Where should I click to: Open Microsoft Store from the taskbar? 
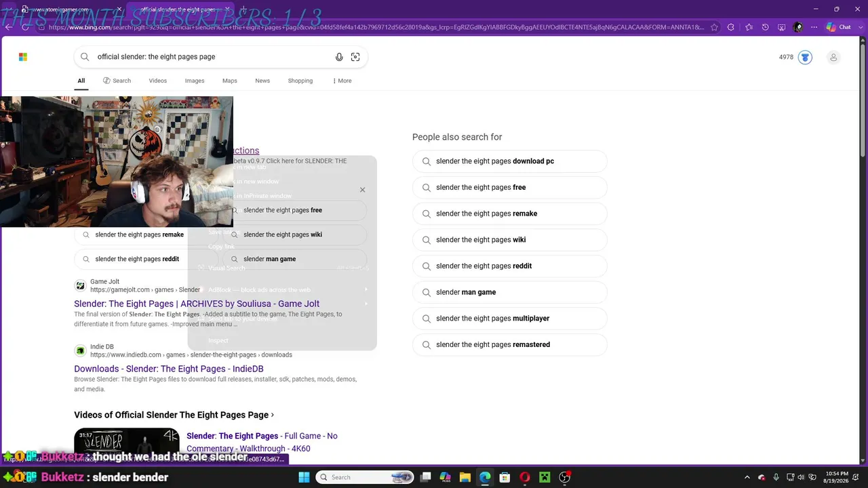coord(505,477)
